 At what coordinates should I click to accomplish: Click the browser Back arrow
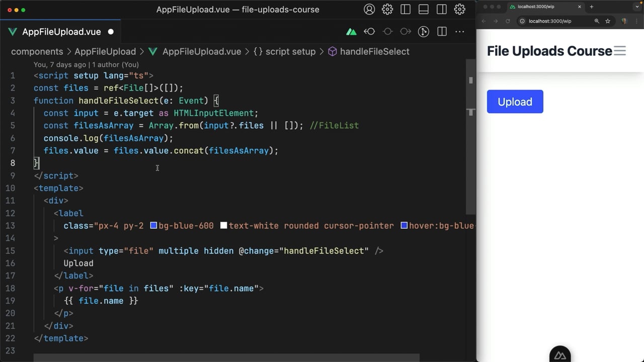[x=484, y=21]
